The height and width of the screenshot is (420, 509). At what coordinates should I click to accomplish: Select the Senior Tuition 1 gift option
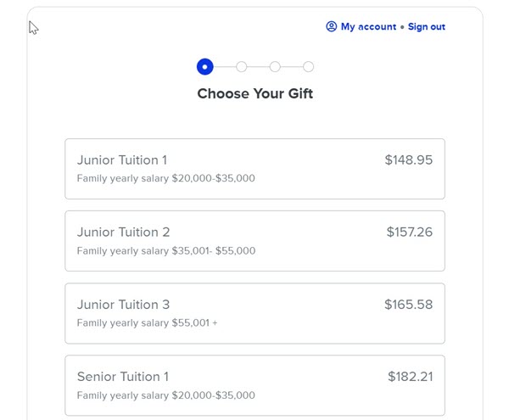[x=255, y=385]
